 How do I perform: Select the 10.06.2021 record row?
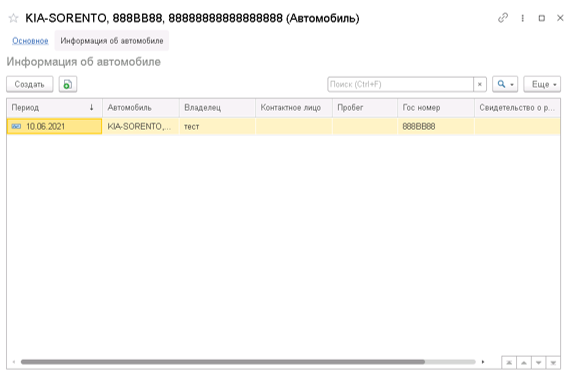(x=283, y=127)
